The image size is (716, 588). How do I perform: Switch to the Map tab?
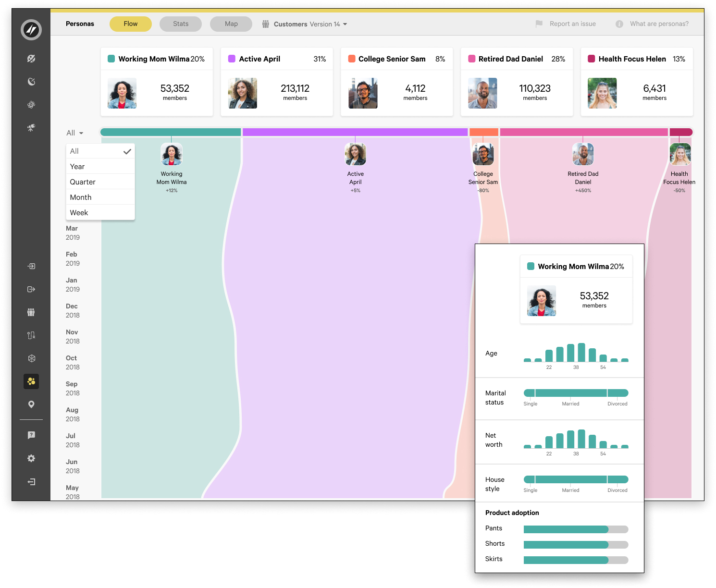(x=231, y=24)
